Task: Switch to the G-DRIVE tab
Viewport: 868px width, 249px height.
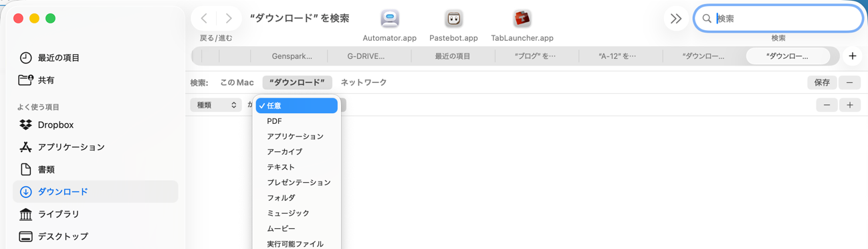Action: point(366,56)
